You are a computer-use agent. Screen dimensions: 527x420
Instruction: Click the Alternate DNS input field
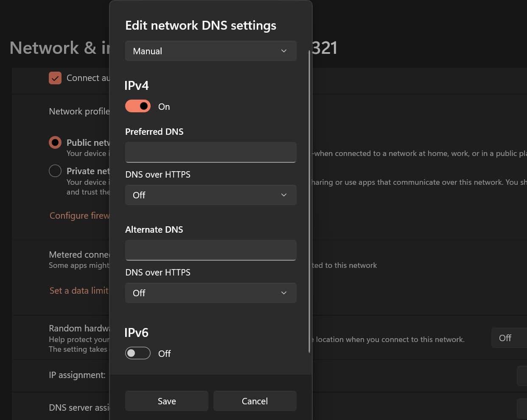point(210,250)
